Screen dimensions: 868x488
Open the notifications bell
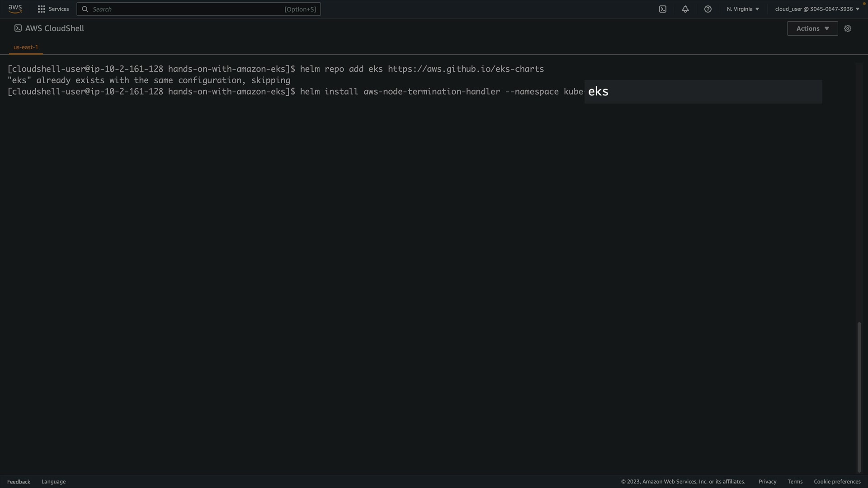pos(685,9)
